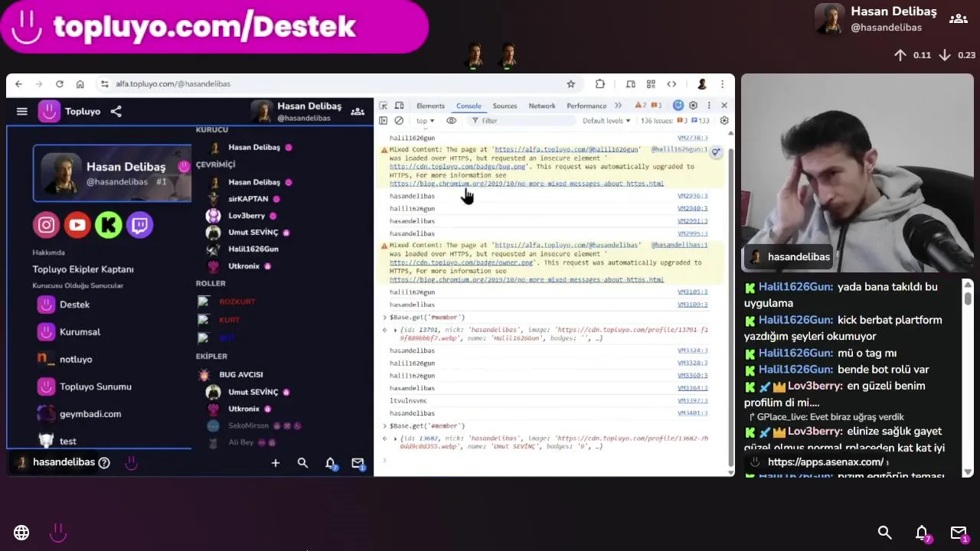Select the BUG AVCISI team
This screenshot has height=551, width=980.
pyautogui.click(x=240, y=375)
